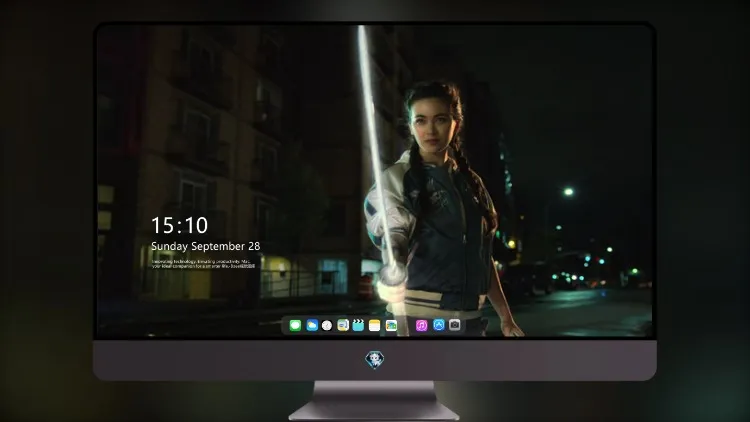750x422 pixels.
Task: Open the blue App Store icon
Action: pyautogui.click(x=439, y=325)
